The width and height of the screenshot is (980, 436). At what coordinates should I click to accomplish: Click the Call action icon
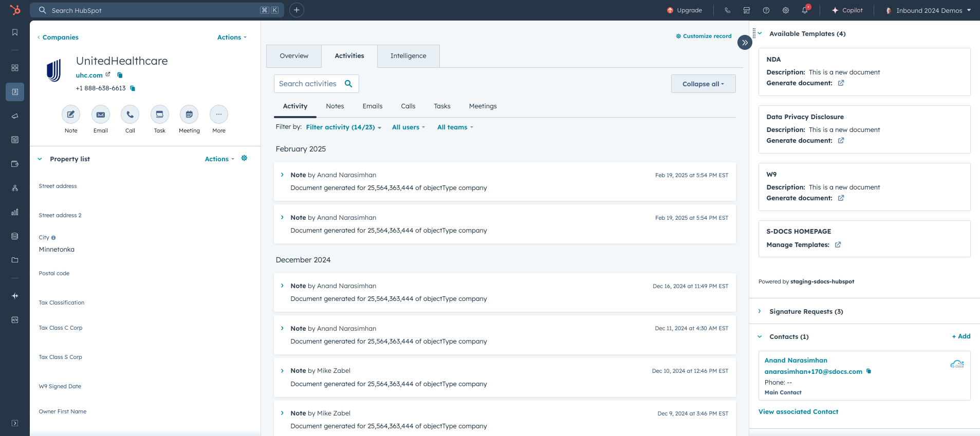pos(130,115)
